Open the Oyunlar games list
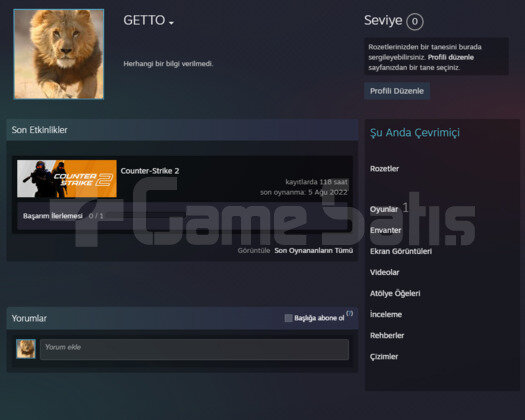Viewport: 525px width, 420px height. pyautogui.click(x=384, y=209)
